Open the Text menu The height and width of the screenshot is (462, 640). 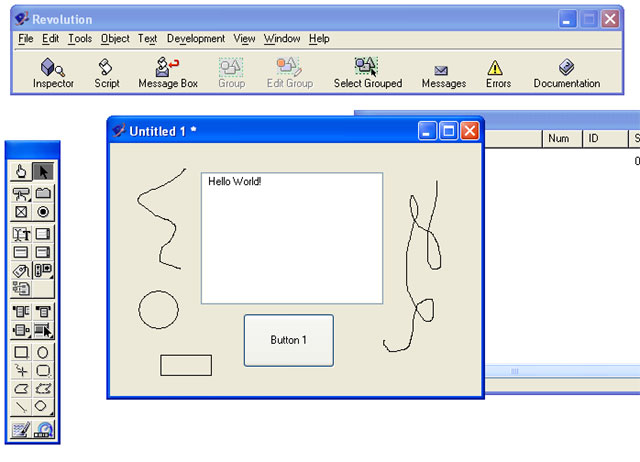(x=147, y=39)
